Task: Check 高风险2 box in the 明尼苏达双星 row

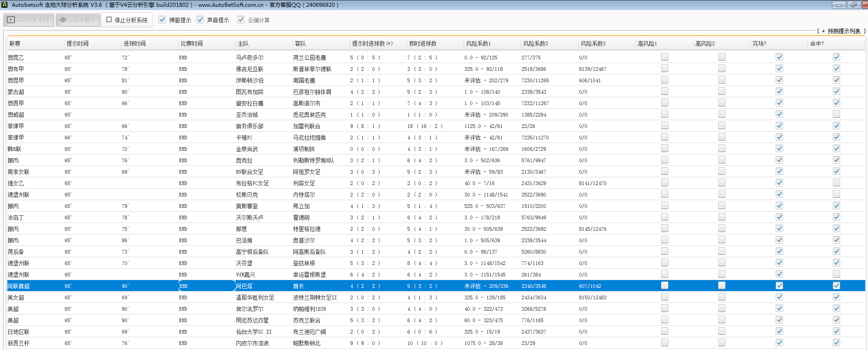Action: [722, 320]
